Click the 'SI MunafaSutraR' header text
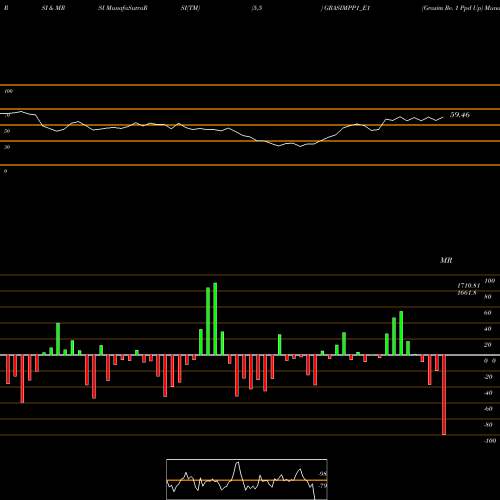Screen dimensions: 500x500 tap(123, 8)
